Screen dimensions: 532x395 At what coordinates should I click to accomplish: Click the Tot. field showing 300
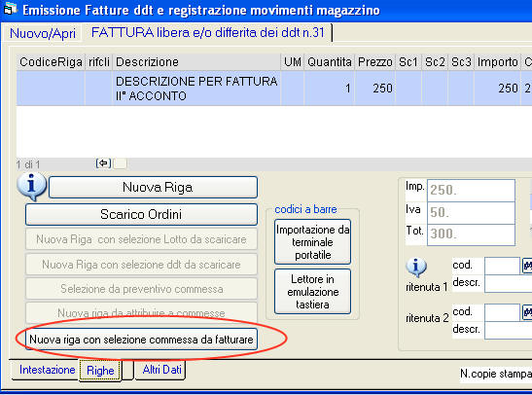pyautogui.click(x=472, y=234)
